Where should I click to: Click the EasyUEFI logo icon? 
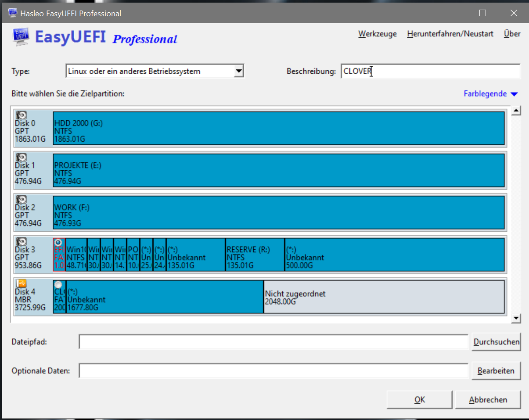[21, 37]
